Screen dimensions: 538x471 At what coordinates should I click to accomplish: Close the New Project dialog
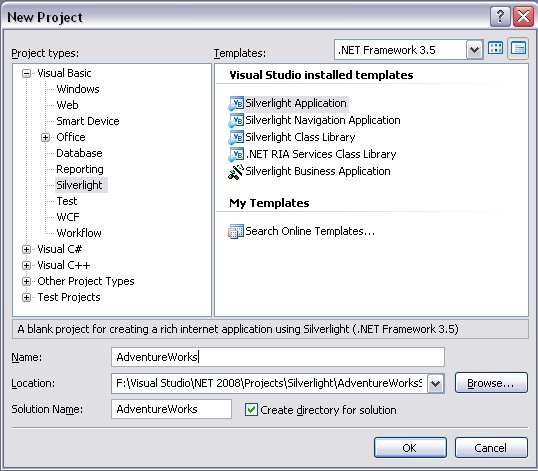coord(523,16)
